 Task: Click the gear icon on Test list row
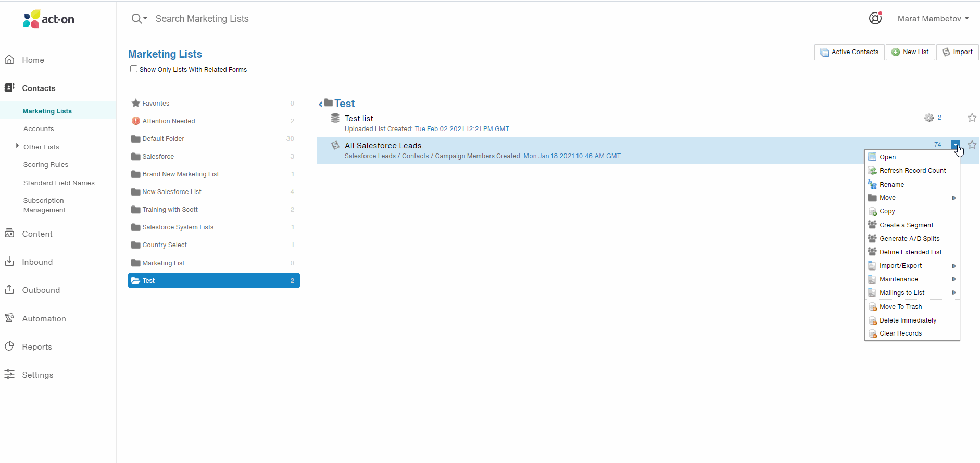tap(929, 118)
